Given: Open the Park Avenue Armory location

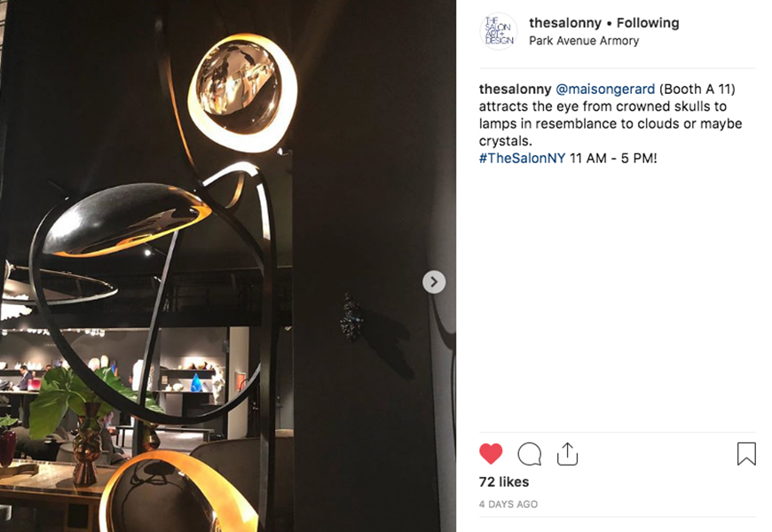Looking at the screenshot, I should pos(584,41).
